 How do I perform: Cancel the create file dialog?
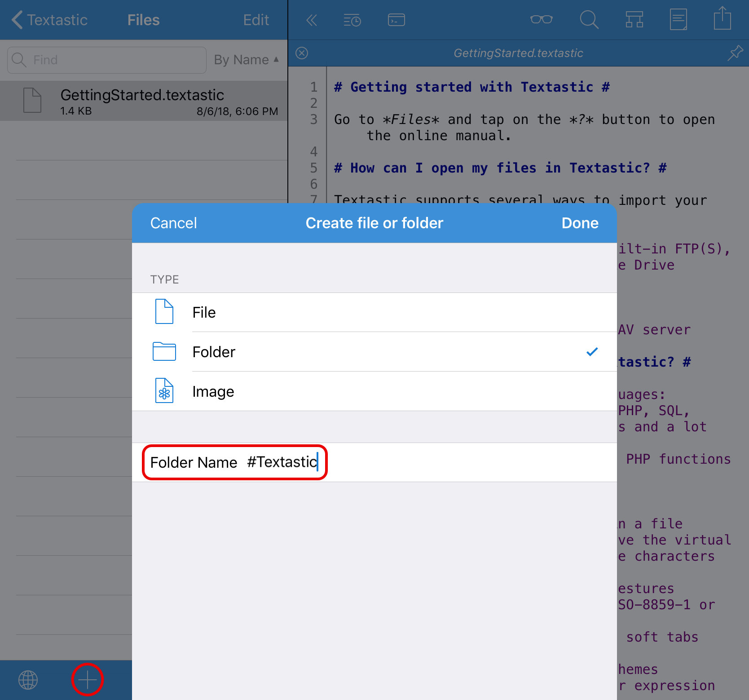pyautogui.click(x=173, y=223)
